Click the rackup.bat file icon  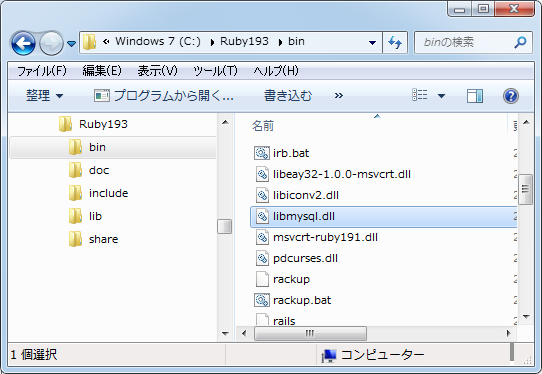click(262, 300)
